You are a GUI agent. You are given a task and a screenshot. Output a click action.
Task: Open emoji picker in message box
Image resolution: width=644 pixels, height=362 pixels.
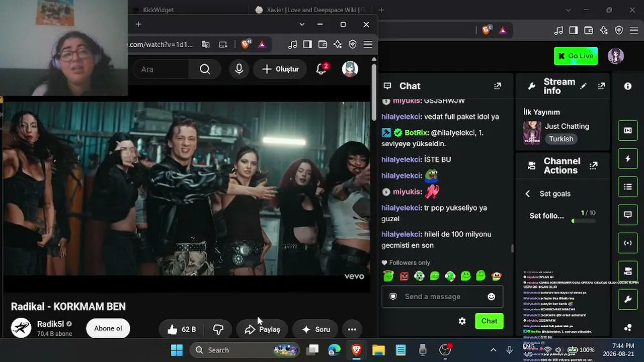point(492,297)
